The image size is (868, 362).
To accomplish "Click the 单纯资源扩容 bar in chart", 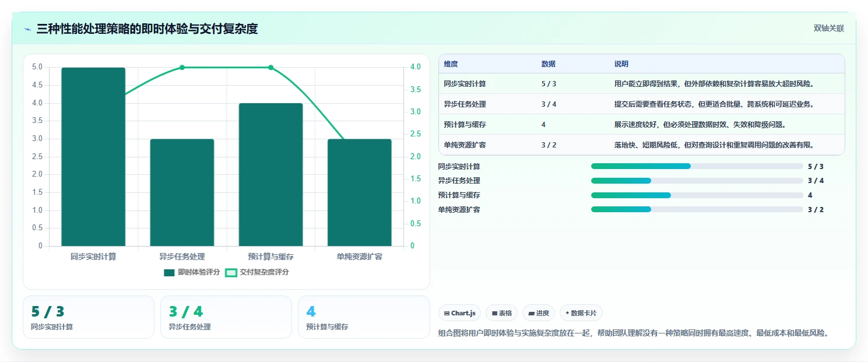I will [359, 192].
